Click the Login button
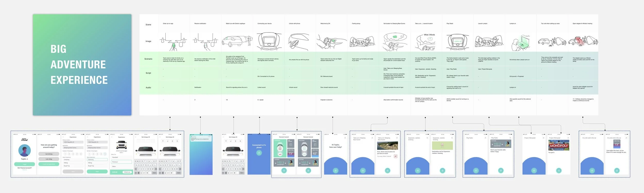 pyautogui.click(x=24, y=164)
